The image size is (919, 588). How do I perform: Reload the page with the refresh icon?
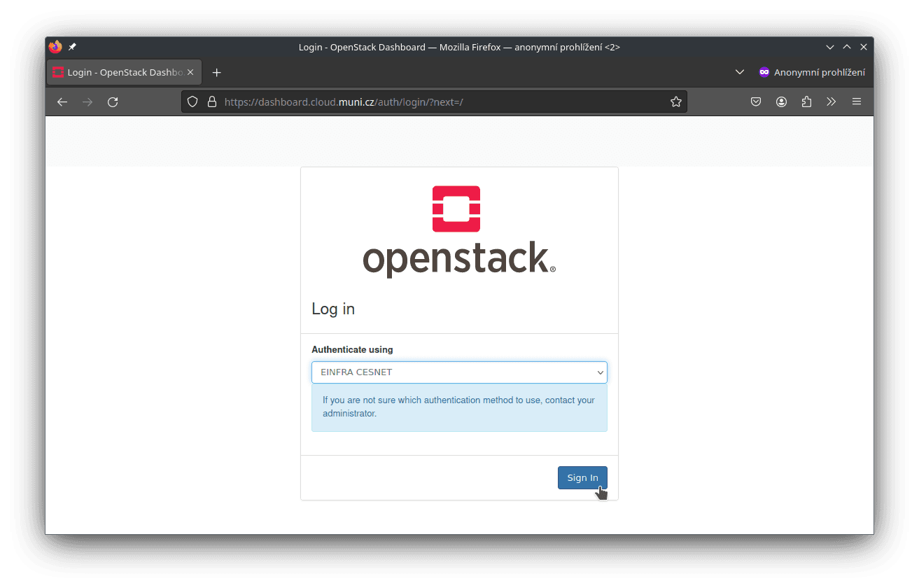113,101
